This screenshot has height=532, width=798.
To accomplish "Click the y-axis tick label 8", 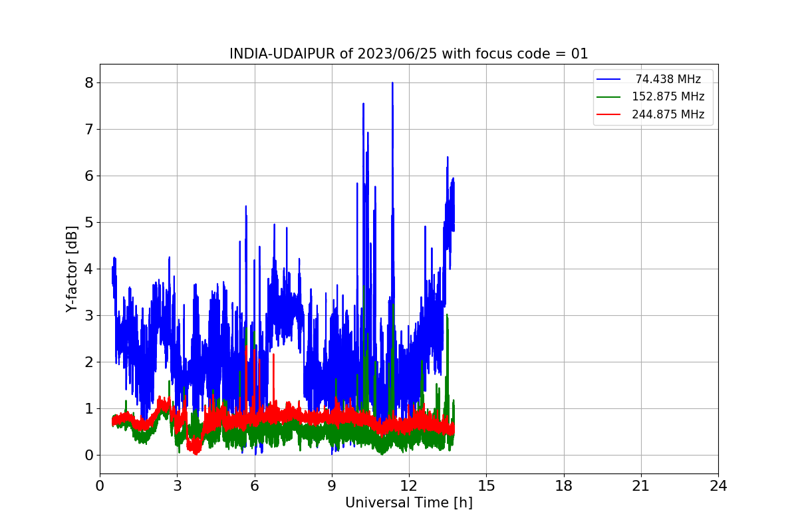I will (88, 83).
